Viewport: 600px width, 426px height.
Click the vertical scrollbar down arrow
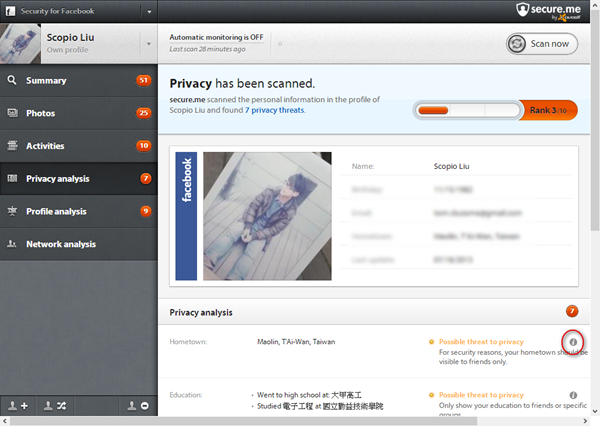click(595, 412)
